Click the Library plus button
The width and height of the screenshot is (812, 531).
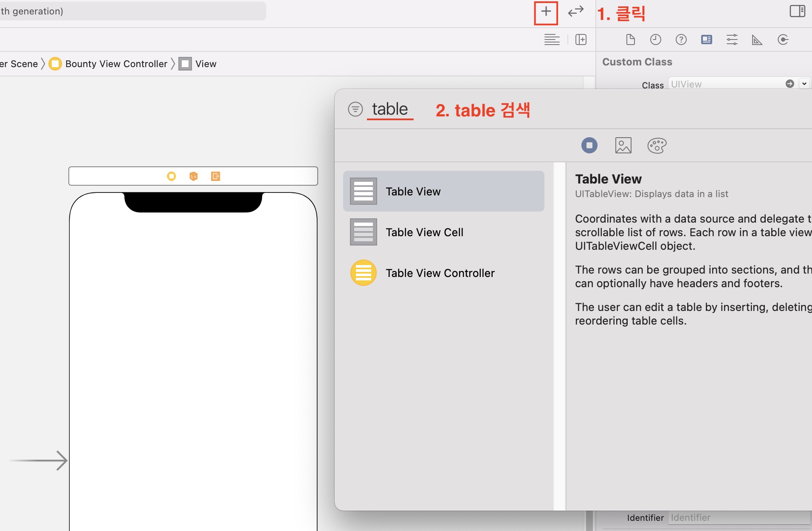pyautogui.click(x=546, y=12)
